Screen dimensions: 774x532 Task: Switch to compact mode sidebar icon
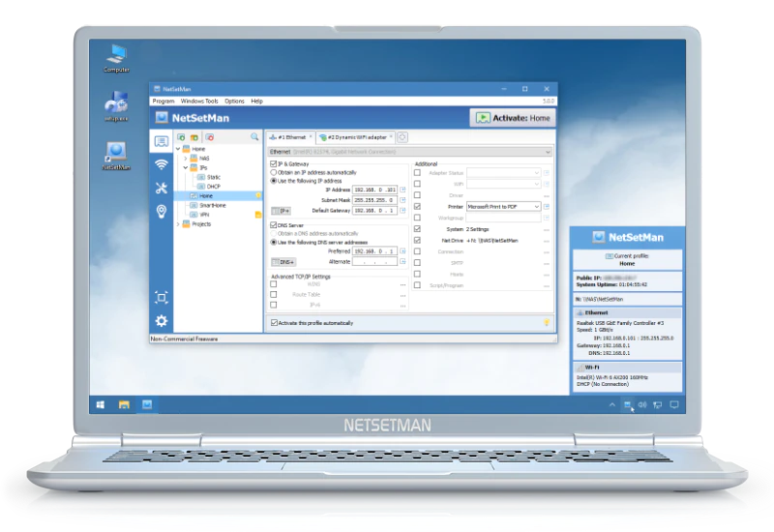(x=161, y=298)
